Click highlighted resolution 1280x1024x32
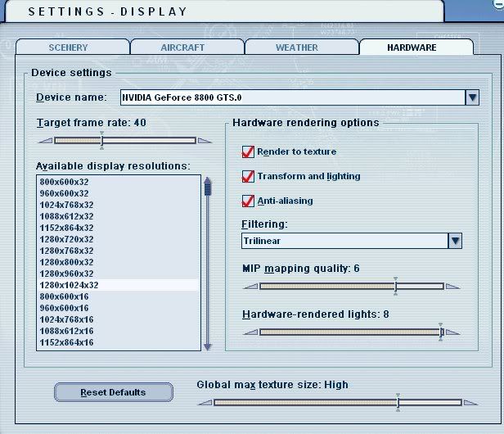Screen dimensions: 504x434 pos(119,285)
